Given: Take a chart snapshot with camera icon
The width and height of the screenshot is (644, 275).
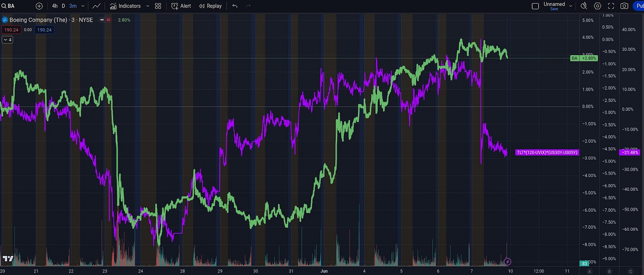Looking at the screenshot, I should tap(624, 6).
